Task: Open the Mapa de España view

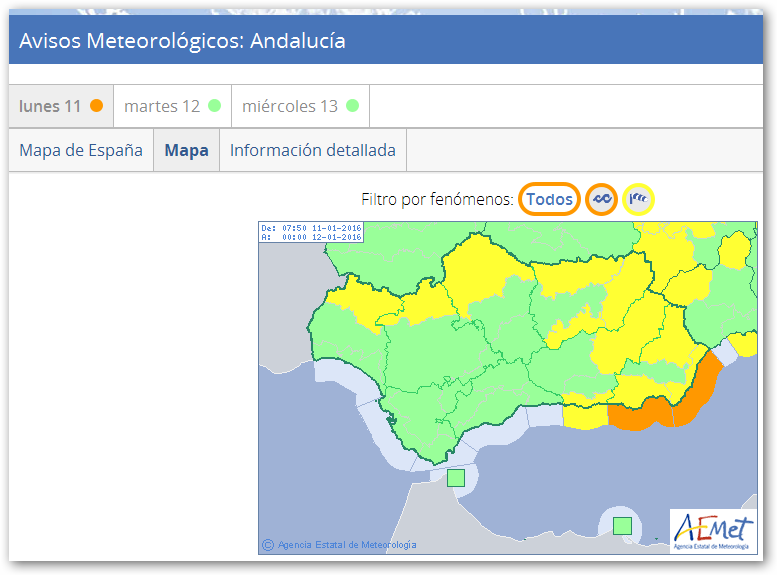Action: click(81, 150)
